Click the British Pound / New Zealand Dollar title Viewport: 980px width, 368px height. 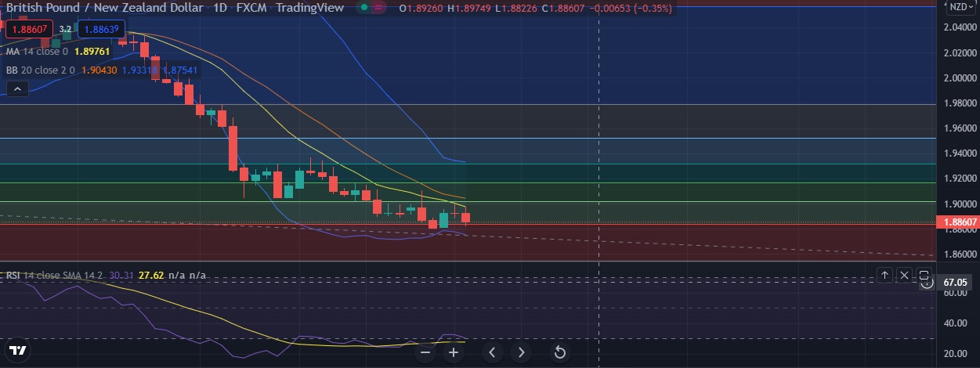pos(105,8)
